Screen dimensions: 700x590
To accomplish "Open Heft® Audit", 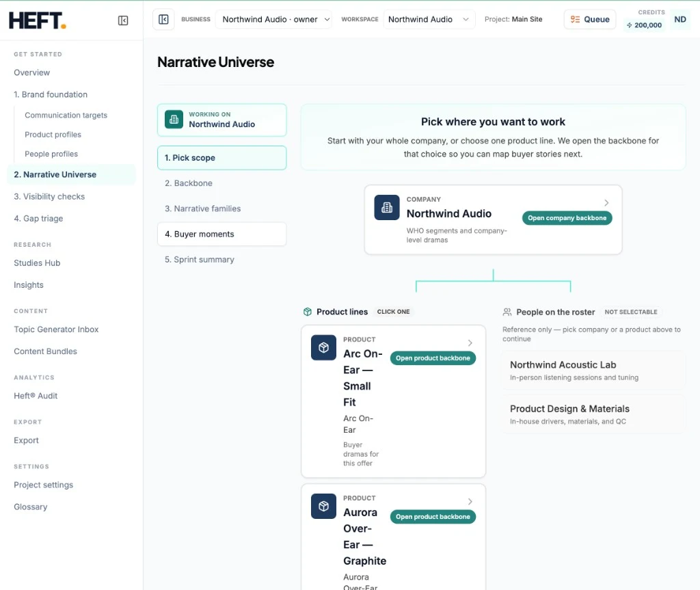I will click(x=36, y=396).
